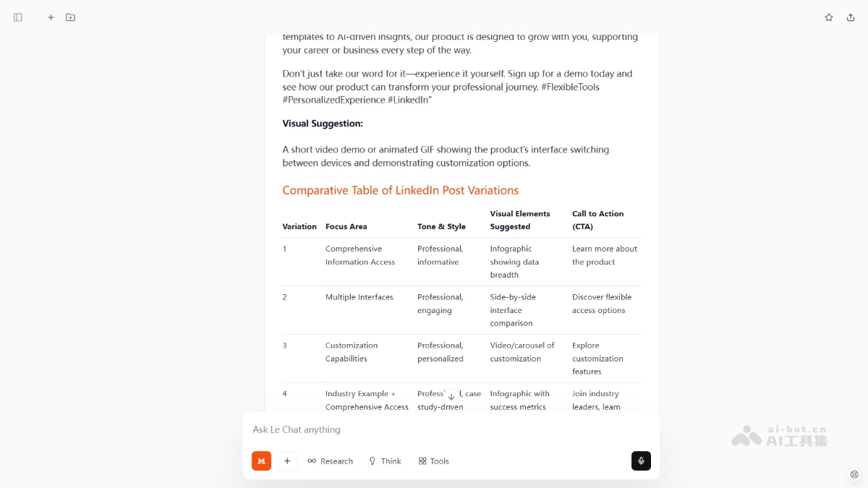Click the ai-bot.cn watermark logo

tap(780, 435)
